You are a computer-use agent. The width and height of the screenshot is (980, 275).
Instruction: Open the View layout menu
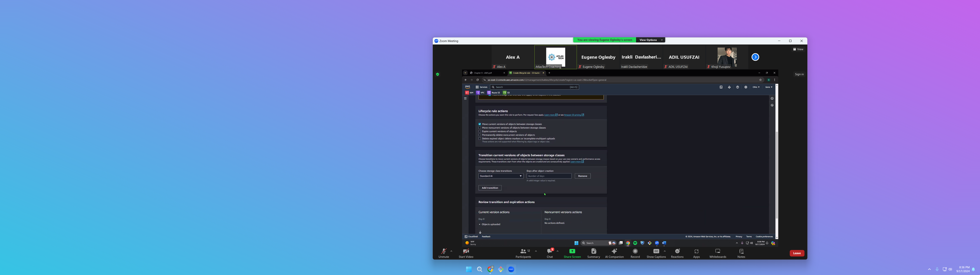[798, 49]
